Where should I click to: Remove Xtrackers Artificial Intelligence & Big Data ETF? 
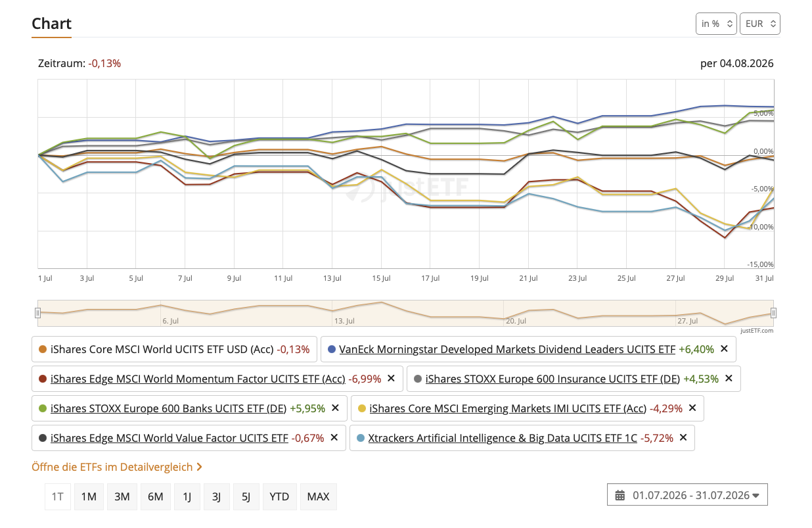683,438
